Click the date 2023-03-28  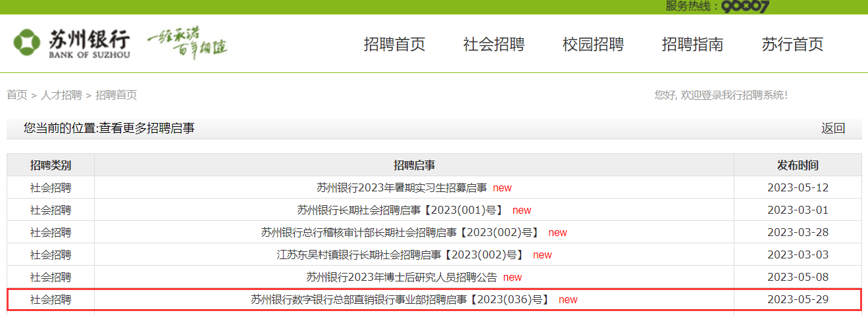tap(798, 232)
